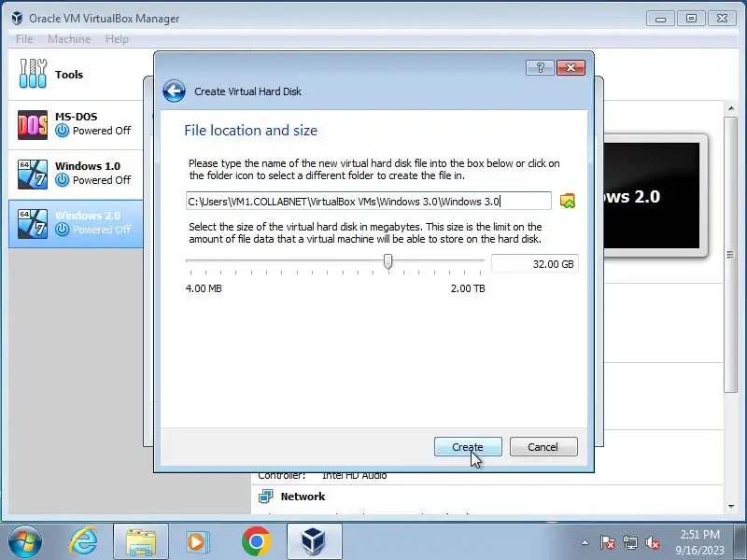Image resolution: width=747 pixels, height=560 pixels.
Task: Click the VirtualBox taskbar icon
Action: click(314, 542)
